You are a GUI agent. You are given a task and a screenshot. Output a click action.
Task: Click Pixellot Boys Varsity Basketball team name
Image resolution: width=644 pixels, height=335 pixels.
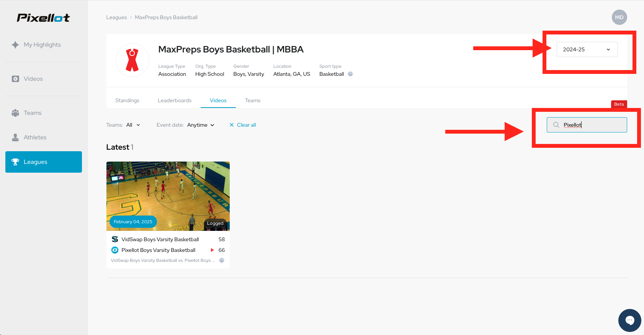coord(159,250)
